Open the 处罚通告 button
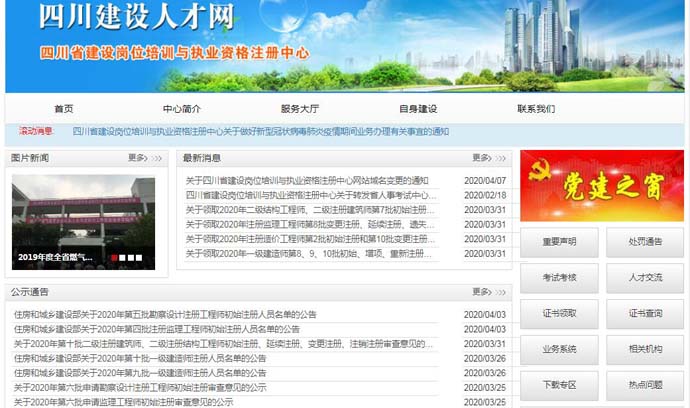This screenshot has width=690, height=408. point(645,242)
